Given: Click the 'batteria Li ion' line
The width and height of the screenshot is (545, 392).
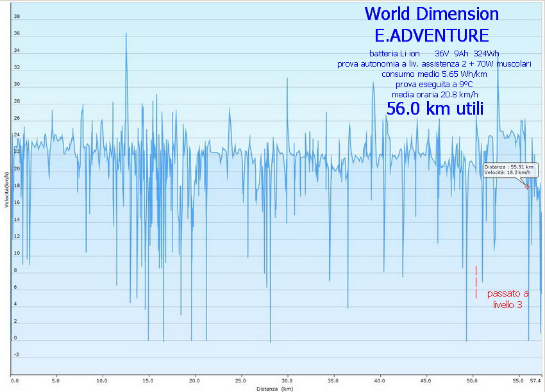Looking at the screenshot, I should [434, 53].
